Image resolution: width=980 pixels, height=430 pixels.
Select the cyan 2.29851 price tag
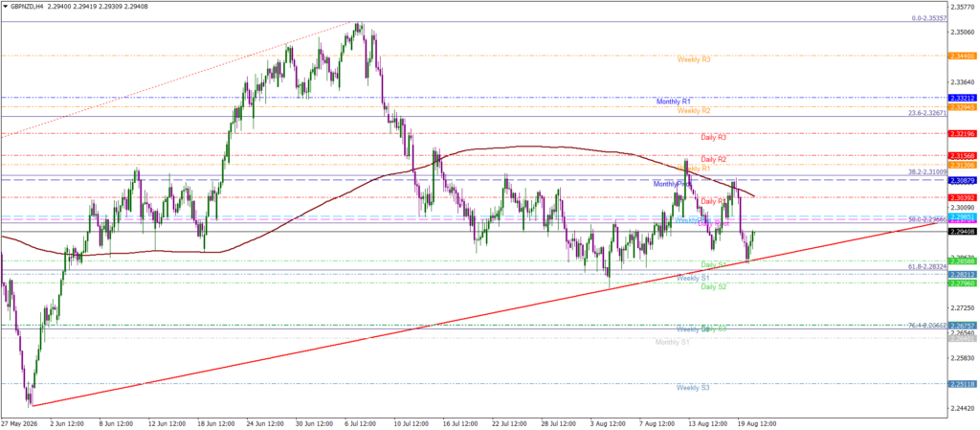click(963, 216)
